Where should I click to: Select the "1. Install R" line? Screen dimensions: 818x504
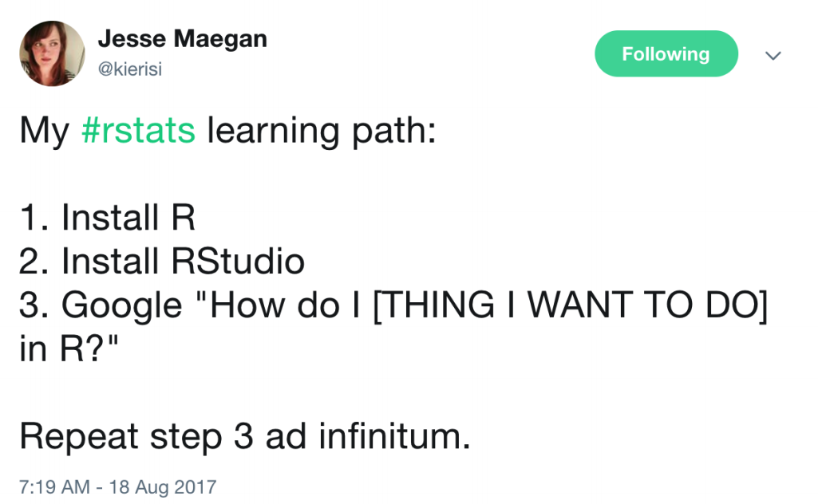[x=107, y=218]
